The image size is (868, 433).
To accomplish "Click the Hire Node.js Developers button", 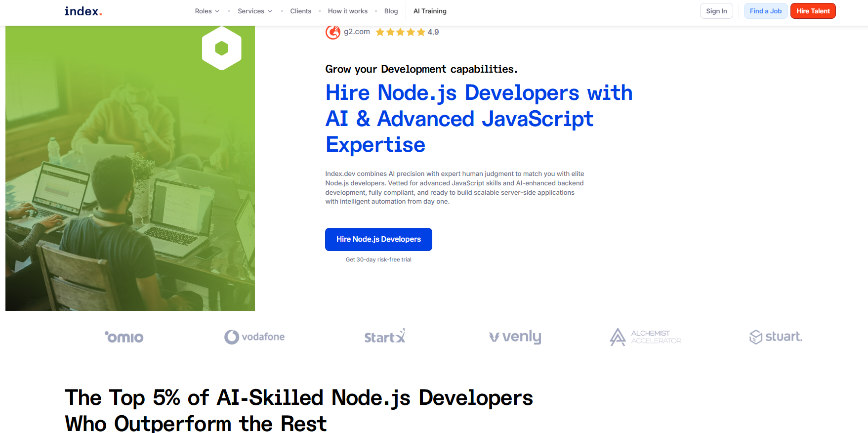I will tap(378, 239).
